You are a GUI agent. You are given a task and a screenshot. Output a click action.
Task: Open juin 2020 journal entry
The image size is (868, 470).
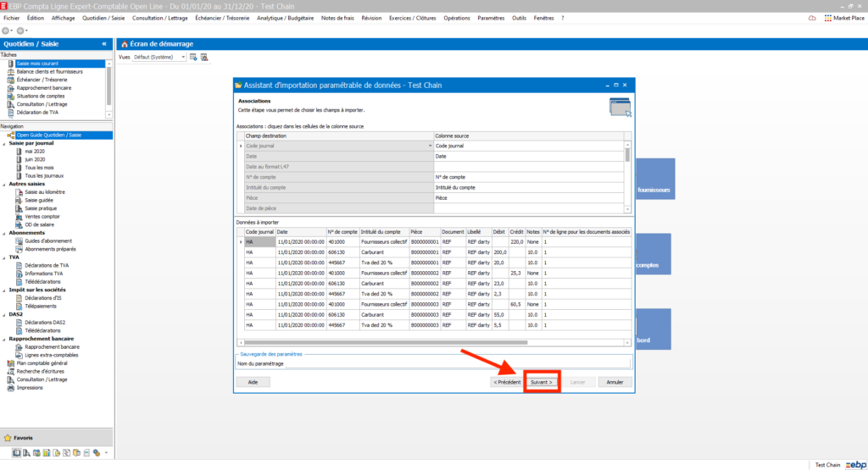click(x=35, y=159)
